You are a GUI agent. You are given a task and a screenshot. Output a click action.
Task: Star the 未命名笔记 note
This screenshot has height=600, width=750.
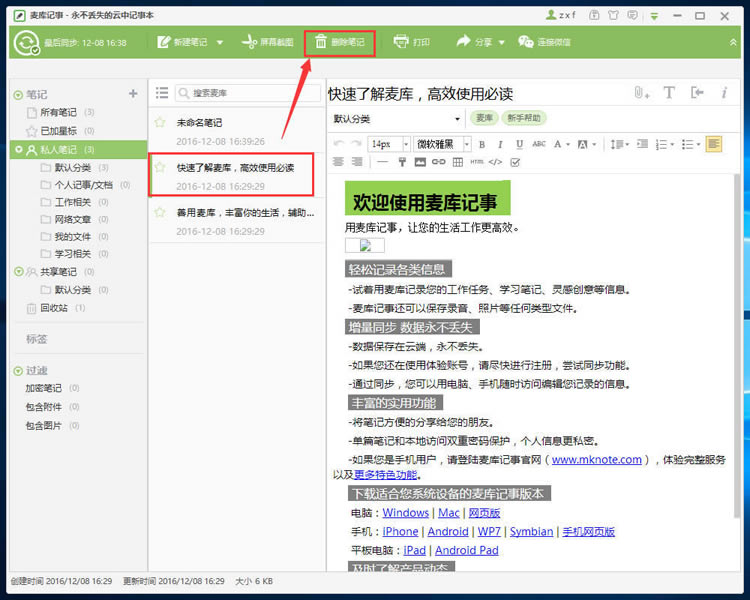click(x=160, y=123)
